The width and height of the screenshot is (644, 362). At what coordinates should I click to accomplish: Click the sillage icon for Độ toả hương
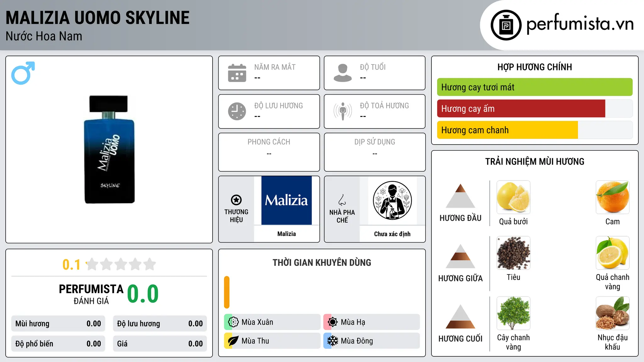click(x=343, y=111)
